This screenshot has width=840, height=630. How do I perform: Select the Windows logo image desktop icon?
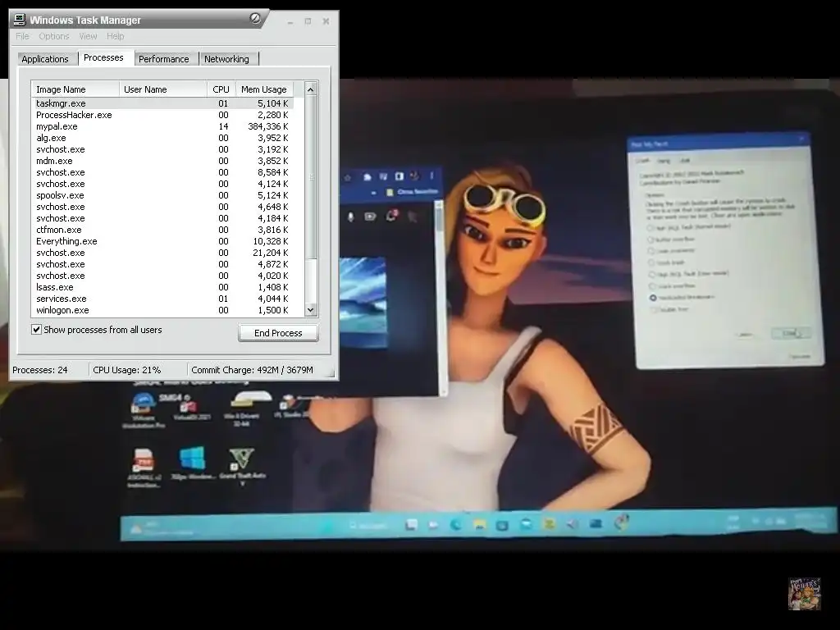point(192,463)
